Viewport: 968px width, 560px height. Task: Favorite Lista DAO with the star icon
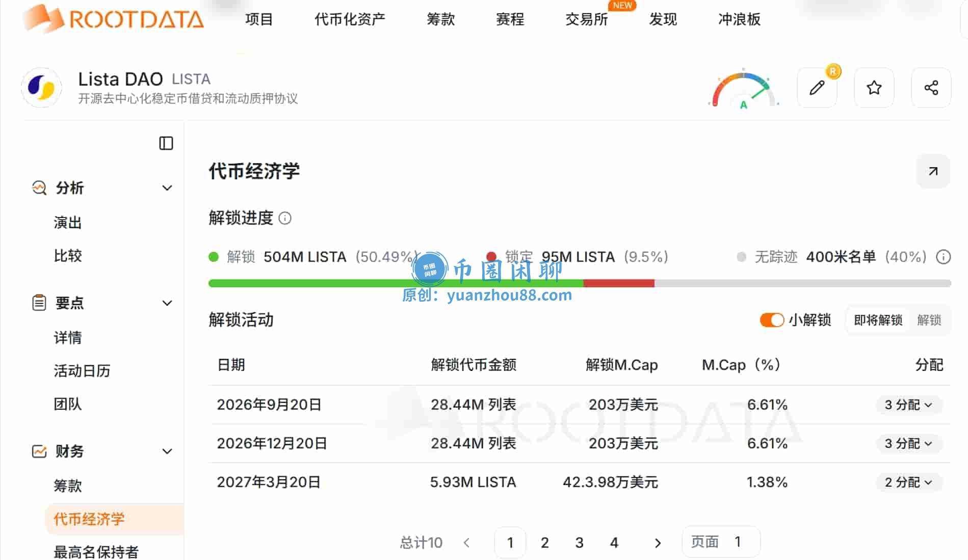point(874,88)
